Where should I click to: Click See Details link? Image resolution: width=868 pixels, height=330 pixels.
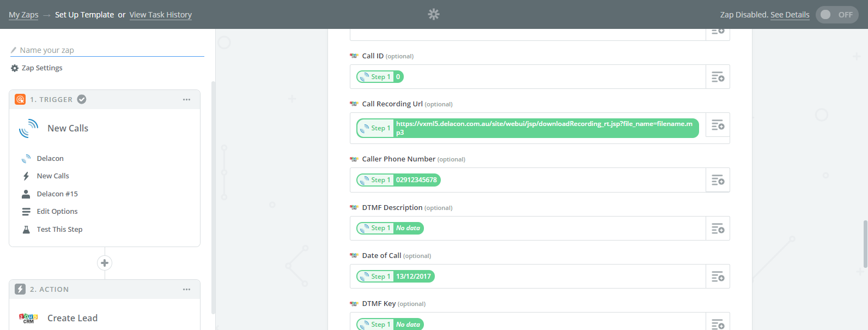[x=790, y=15]
